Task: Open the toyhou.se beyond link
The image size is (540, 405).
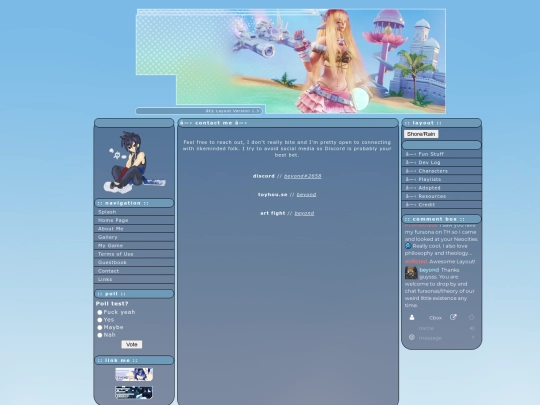Action: pyautogui.click(x=306, y=195)
